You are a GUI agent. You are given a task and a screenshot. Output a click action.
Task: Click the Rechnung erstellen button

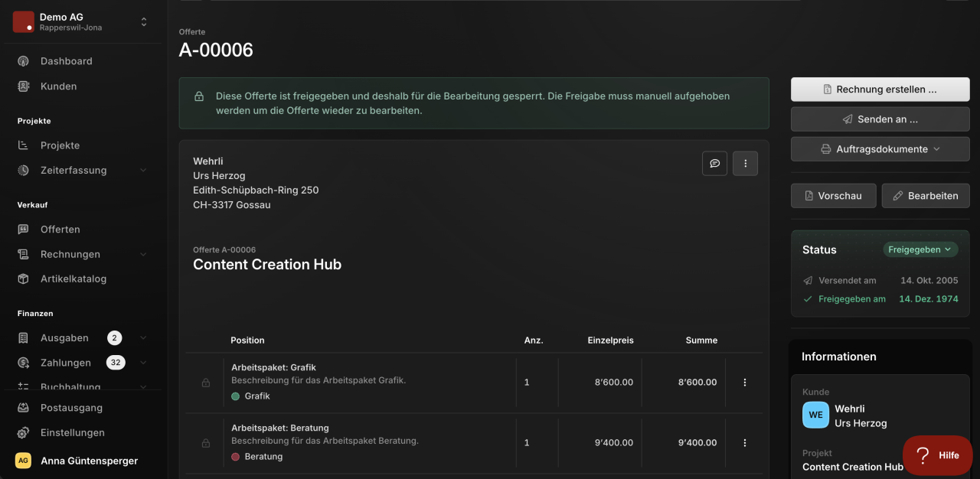(x=880, y=90)
